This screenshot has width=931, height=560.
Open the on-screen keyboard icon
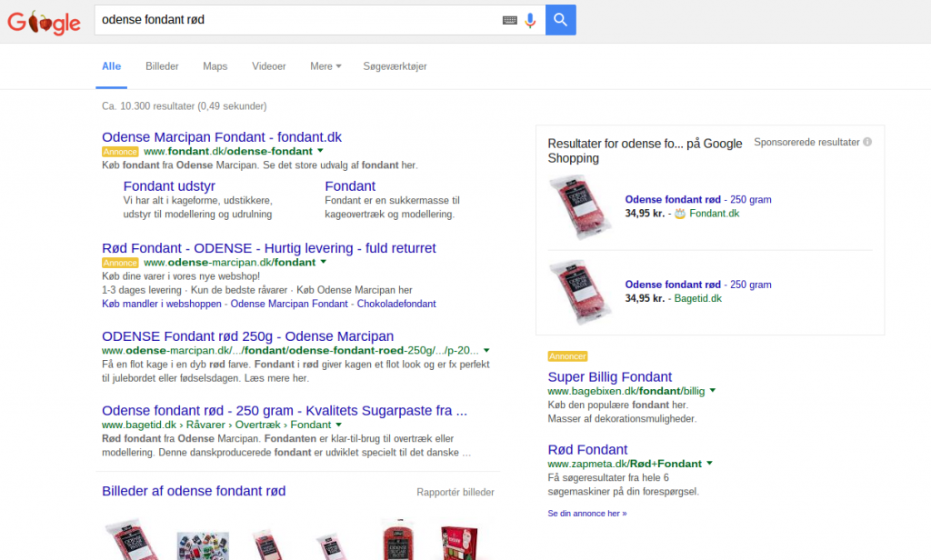coord(510,20)
